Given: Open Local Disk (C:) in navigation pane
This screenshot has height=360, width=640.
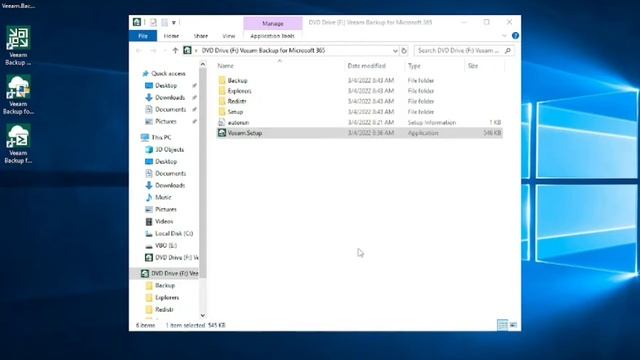Looking at the screenshot, I should tap(173, 233).
